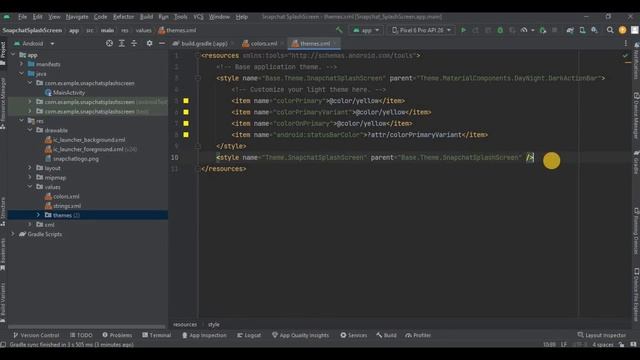
Task: Open the Layout Inspector tool window
Action: (602, 335)
